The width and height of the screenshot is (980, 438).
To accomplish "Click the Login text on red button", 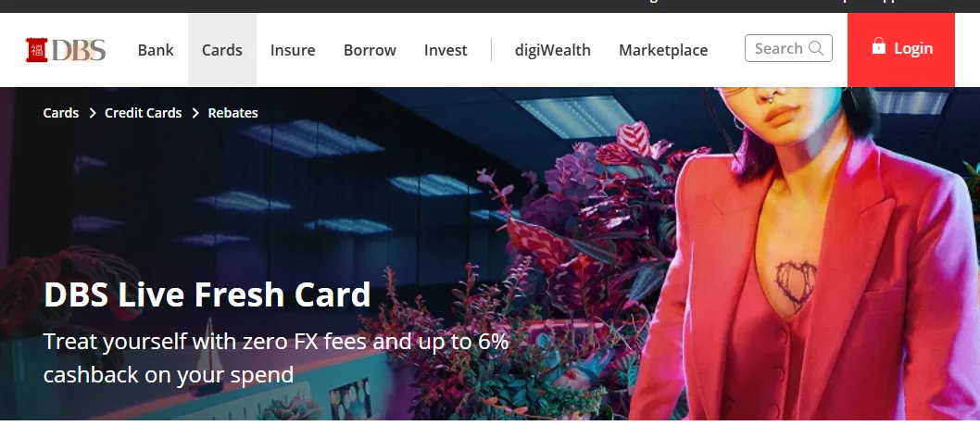I will tap(913, 48).
